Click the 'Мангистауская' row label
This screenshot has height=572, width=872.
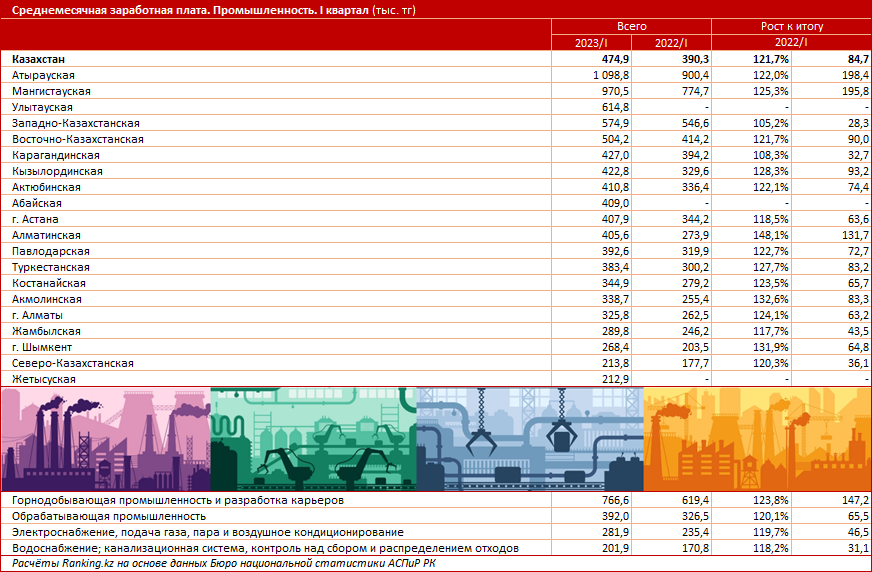pos(51,91)
